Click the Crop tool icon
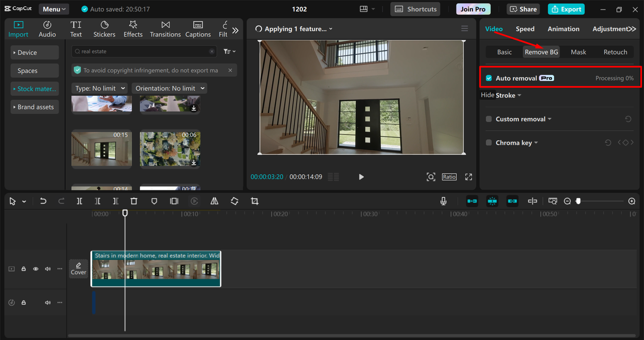The image size is (644, 340). (255, 201)
